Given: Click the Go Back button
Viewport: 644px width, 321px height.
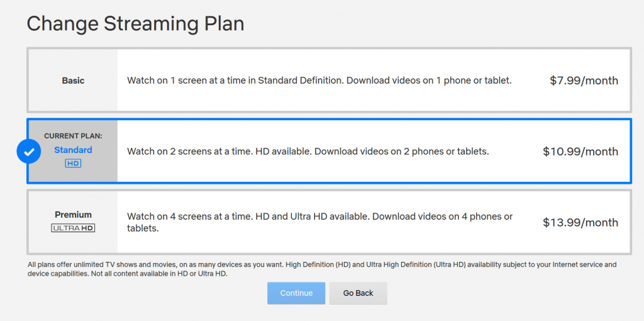Looking at the screenshot, I should click(358, 293).
